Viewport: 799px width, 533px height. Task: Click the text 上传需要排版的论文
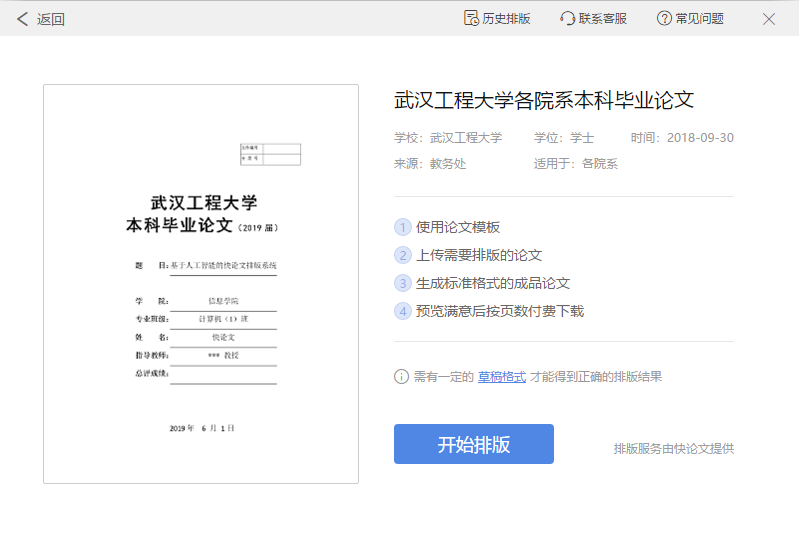coord(479,255)
